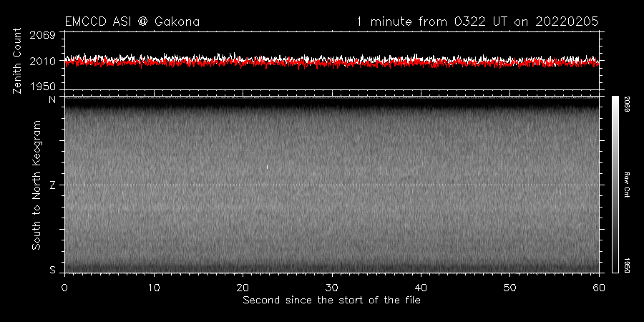Click the 20 second tick label

(243, 287)
